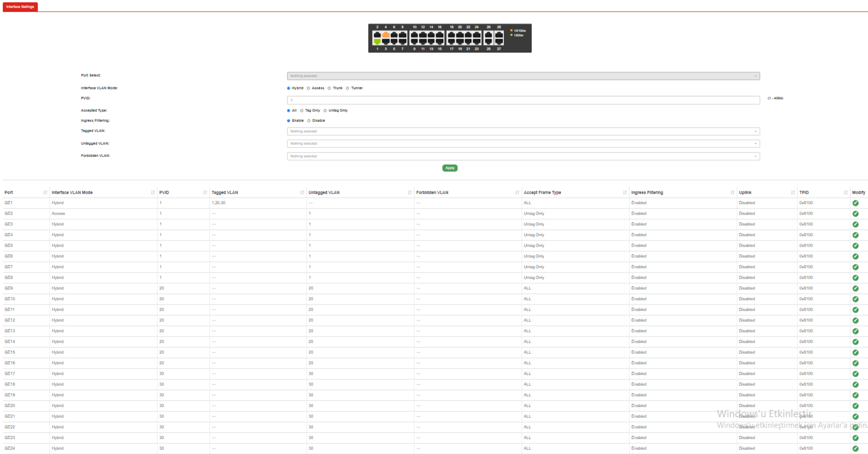Sort table by Port column sort icon
The height and width of the screenshot is (454, 868).
(x=45, y=193)
